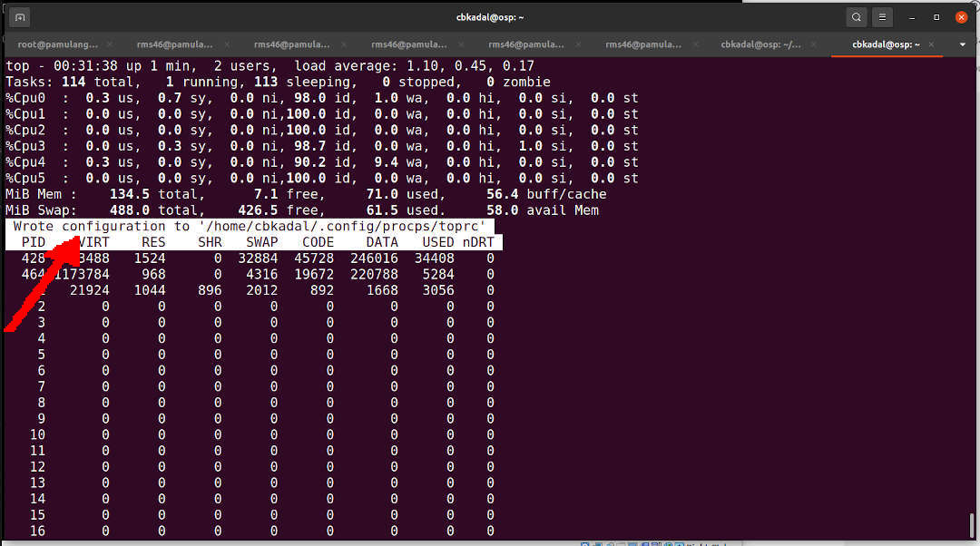Click the VIRT value 21924

[89, 290]
